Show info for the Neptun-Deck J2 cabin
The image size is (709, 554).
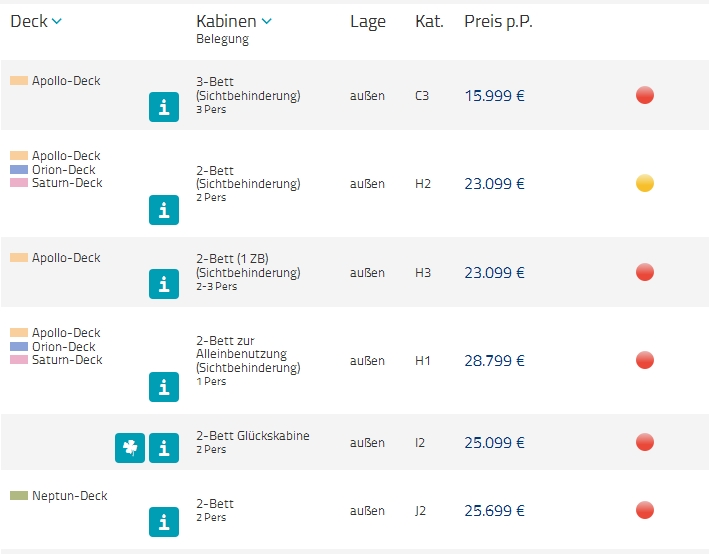click(x=164, y=522)
